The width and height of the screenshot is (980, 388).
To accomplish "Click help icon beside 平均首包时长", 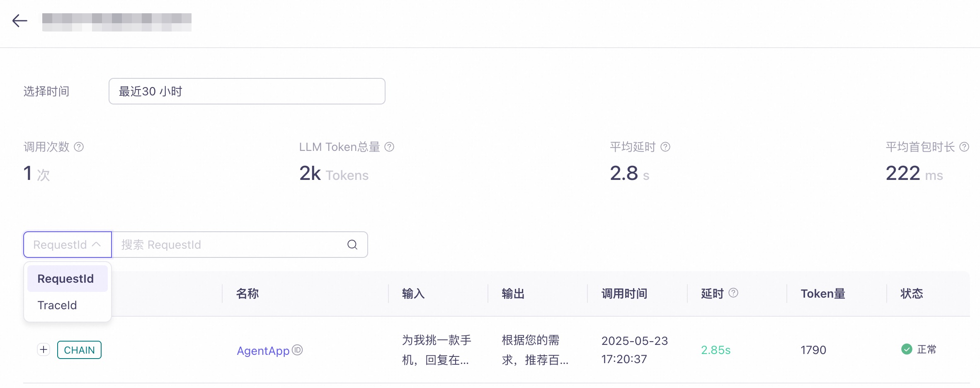I will (964, 147).
